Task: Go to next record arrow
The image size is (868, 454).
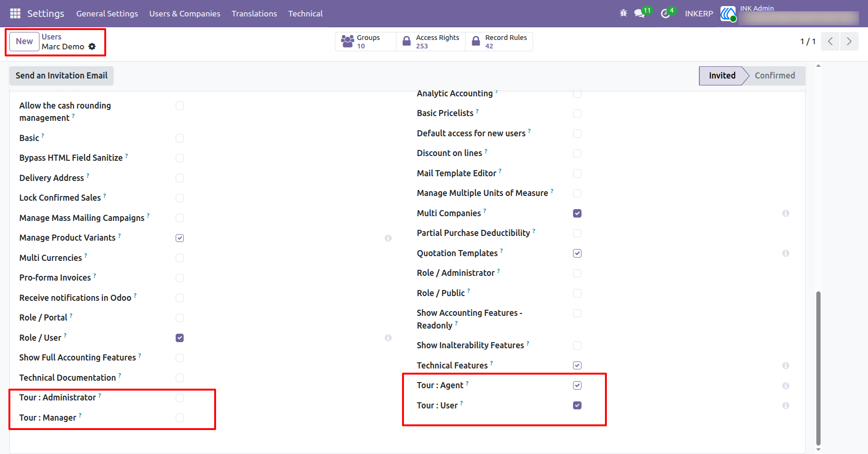Action: pyautogui.click(x=849, y=41)
